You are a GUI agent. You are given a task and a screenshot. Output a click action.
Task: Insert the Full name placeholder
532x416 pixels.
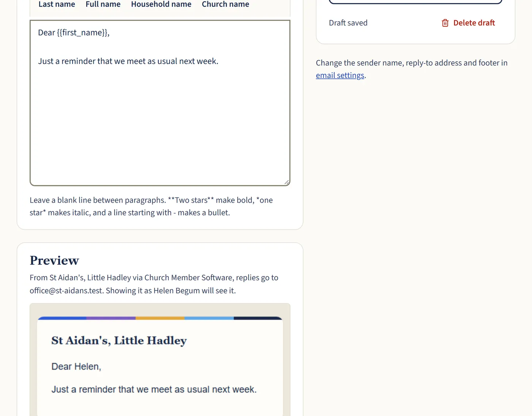coord(103,4)
